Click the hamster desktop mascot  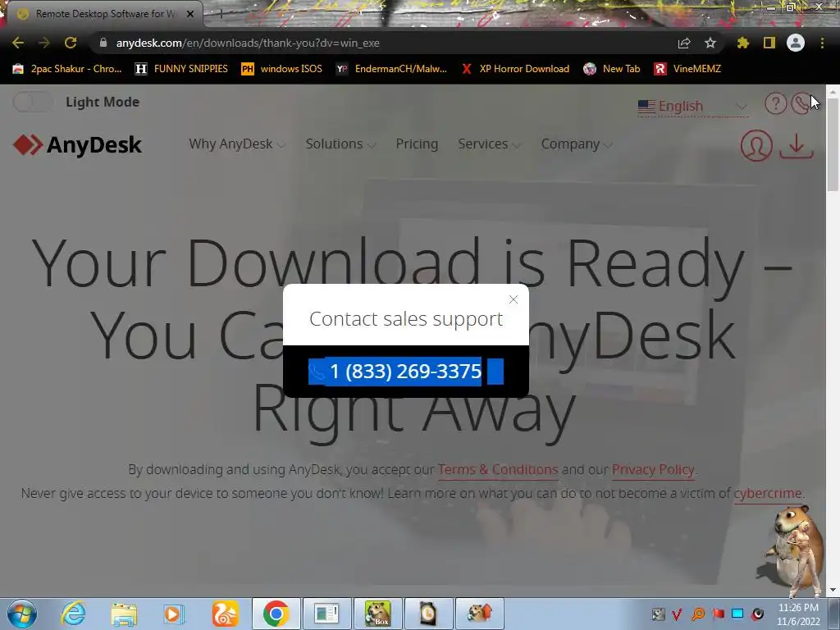792,552
